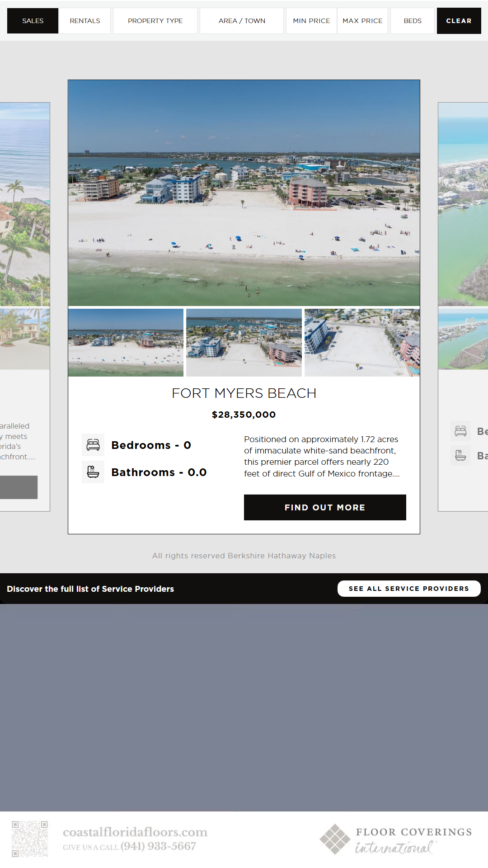The width and height of the screenshot is (488, 868).
Task: Click See All Service Providers button
Action: [x=409, y=589]
